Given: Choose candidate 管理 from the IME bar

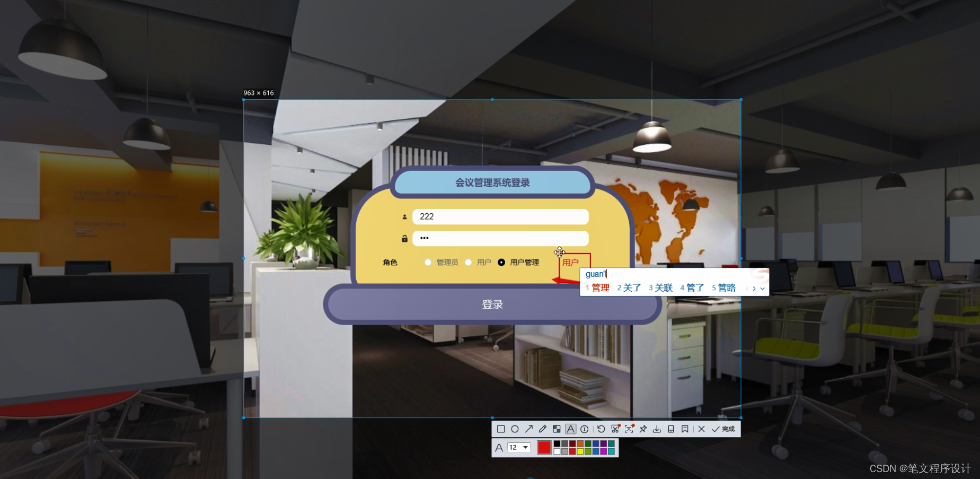Looking at the screenshot, I should [602, 288].
